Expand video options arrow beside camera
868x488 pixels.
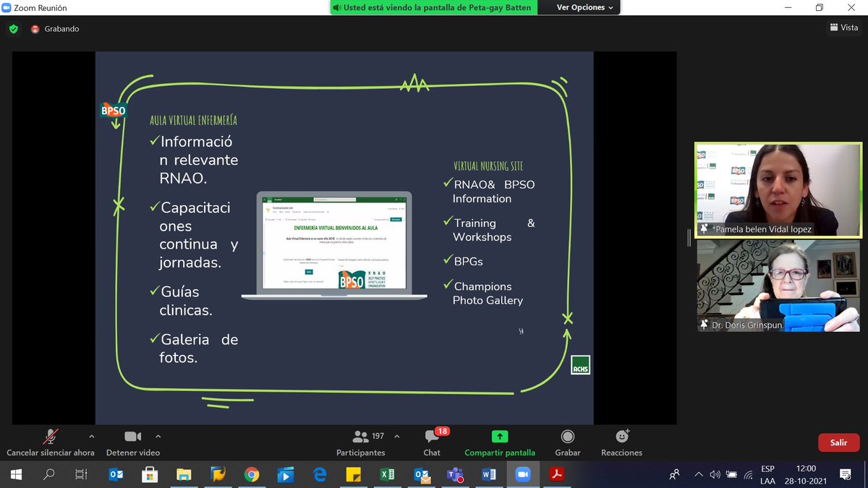click(158, 436)
